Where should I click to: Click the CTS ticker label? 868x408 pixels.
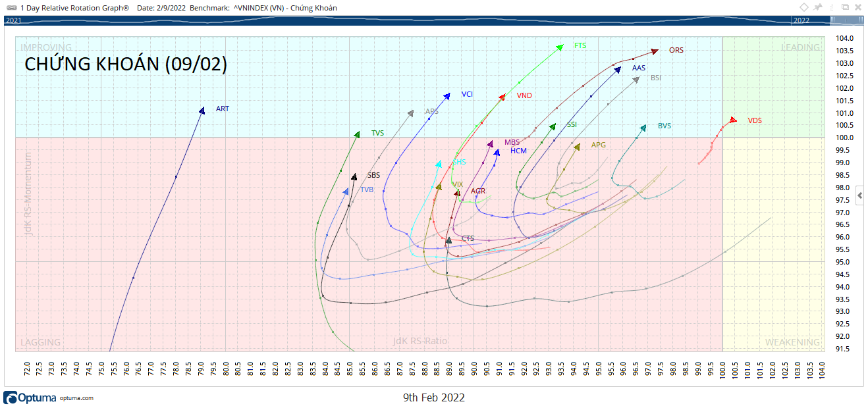[468, 238]
